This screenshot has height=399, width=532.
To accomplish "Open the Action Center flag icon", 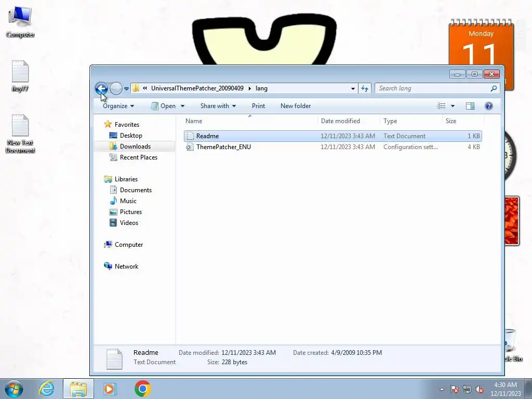I will tap(455, 389).
